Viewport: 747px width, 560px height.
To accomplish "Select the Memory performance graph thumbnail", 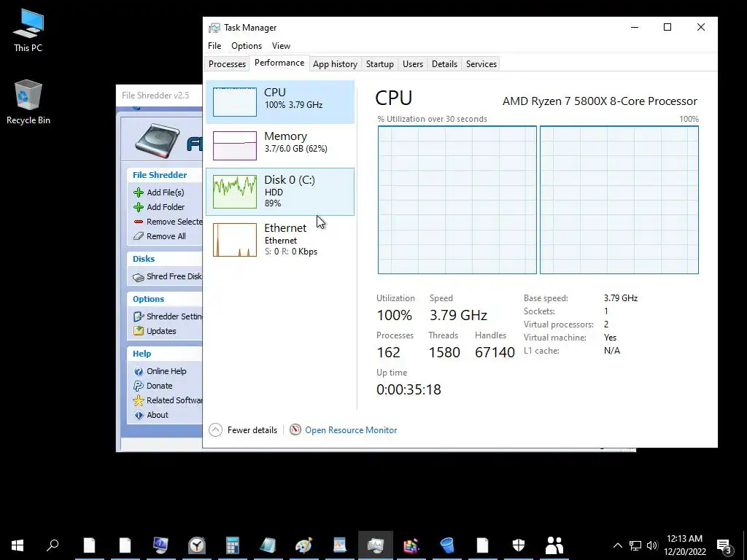I will click(x=234, y=146).
